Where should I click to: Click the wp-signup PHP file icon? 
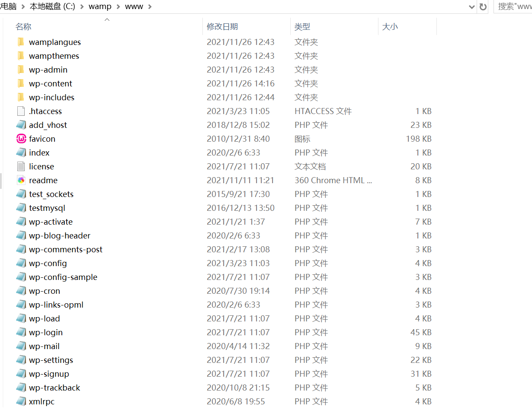pos(21,374)
